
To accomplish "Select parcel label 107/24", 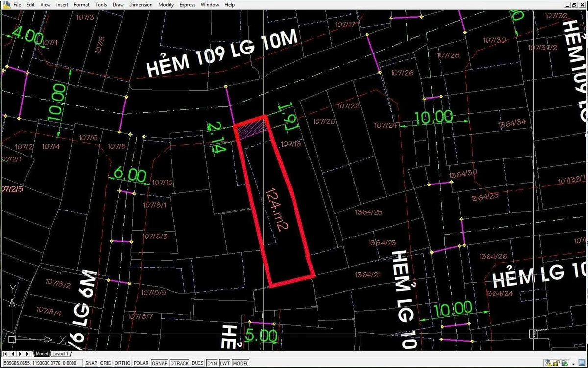I will 386,125.
